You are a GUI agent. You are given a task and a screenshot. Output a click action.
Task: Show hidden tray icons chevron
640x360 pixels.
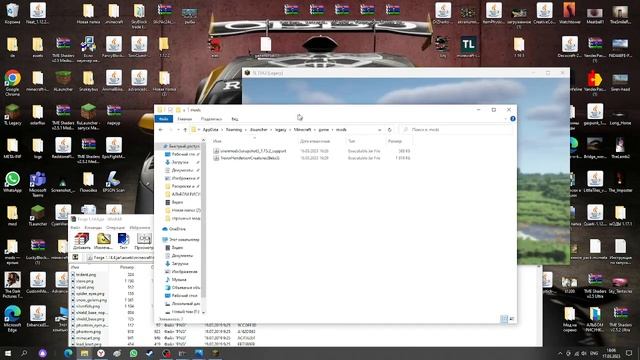[x=560, y=353]
